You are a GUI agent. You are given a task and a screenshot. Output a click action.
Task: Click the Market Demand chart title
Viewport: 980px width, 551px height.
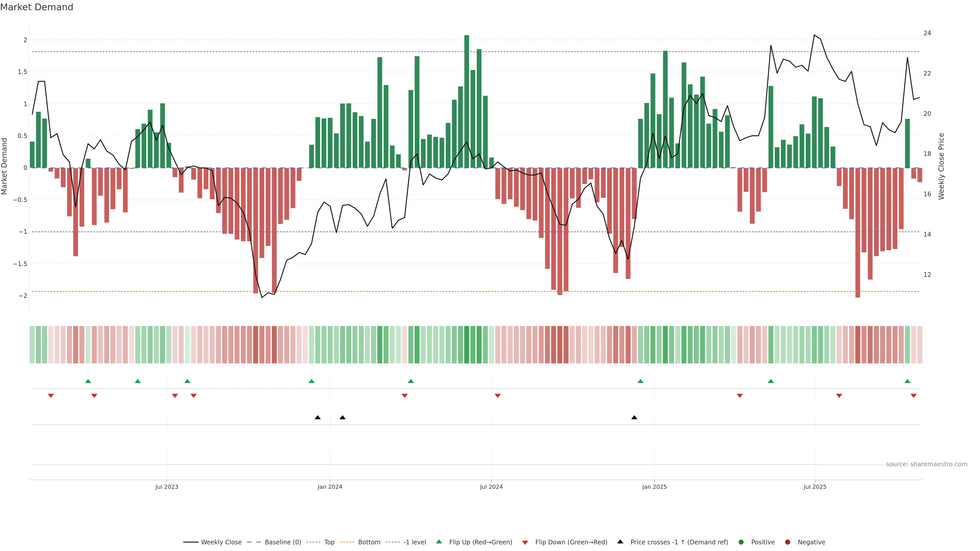click(x=36, y=7)
